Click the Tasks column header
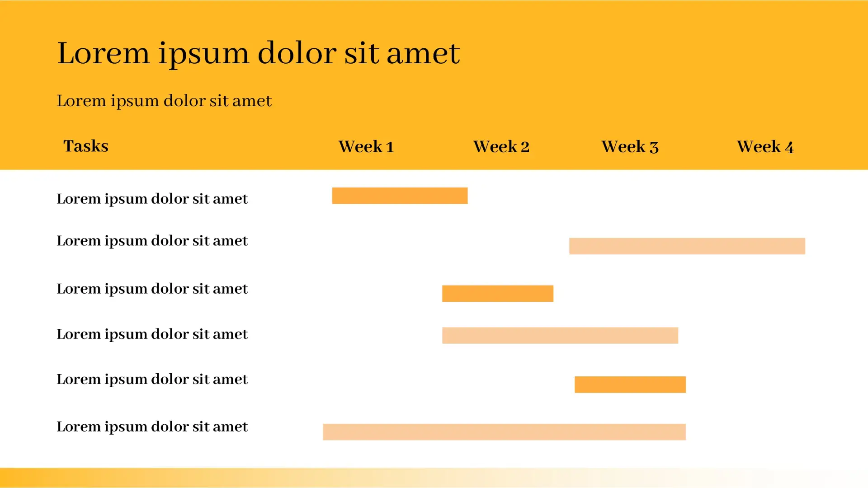868x488 pixels. [86, 146]
